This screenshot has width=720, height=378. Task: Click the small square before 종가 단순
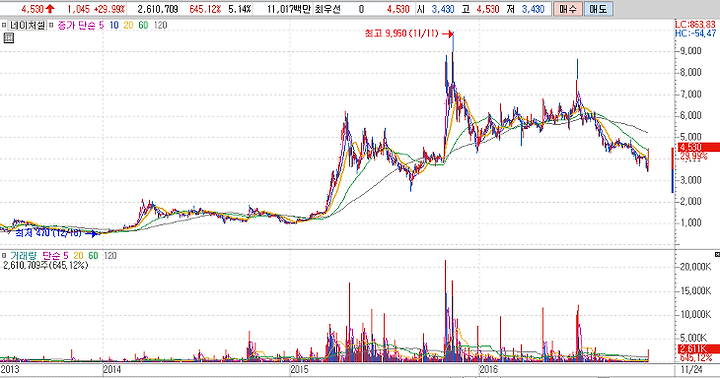[51, 25]
